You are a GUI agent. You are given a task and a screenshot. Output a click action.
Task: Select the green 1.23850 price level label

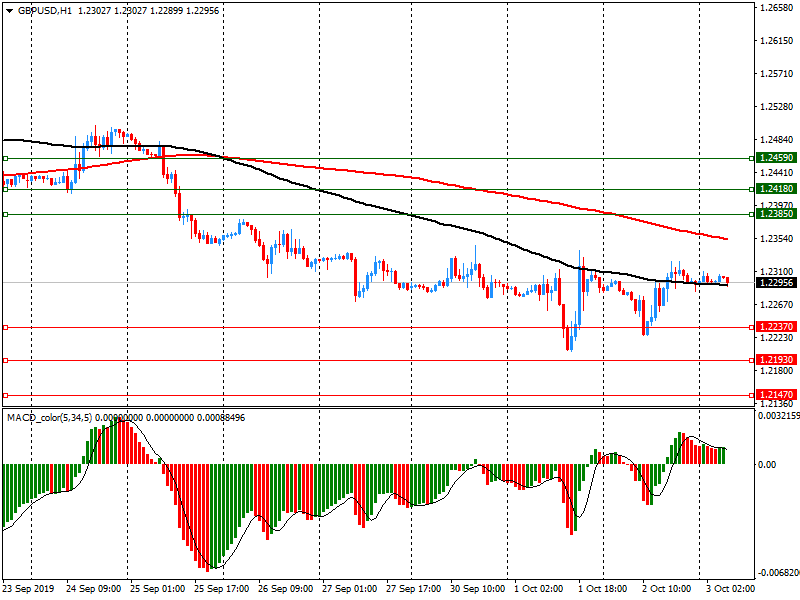(776, 214)
